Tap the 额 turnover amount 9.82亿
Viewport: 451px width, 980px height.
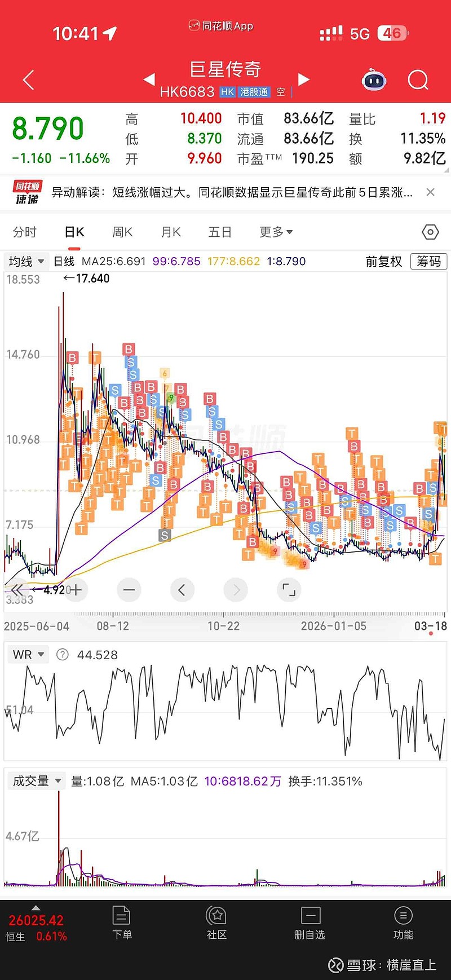tap(425, 158)
